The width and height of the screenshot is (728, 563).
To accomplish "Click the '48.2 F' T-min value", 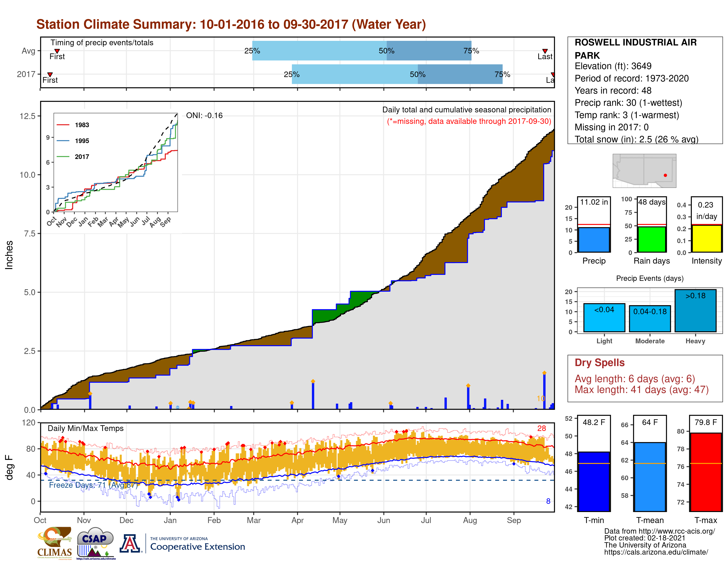I will (x=594, y=423).
